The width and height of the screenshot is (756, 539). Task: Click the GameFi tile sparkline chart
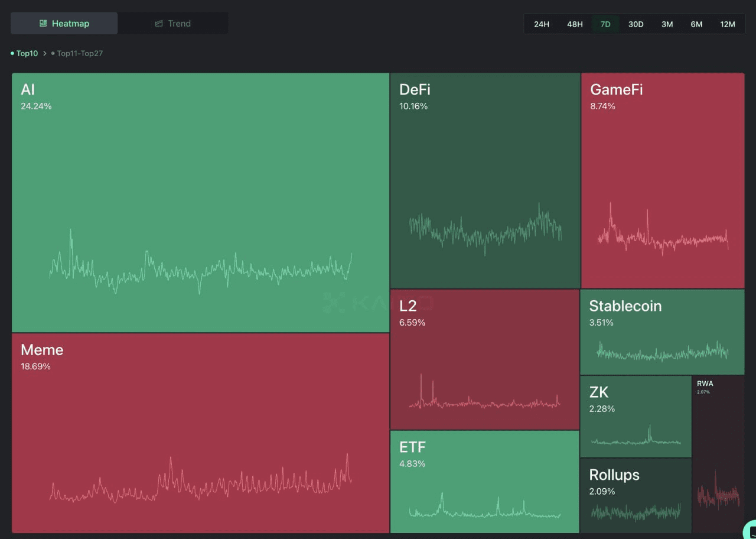click(x=663, y=229)
